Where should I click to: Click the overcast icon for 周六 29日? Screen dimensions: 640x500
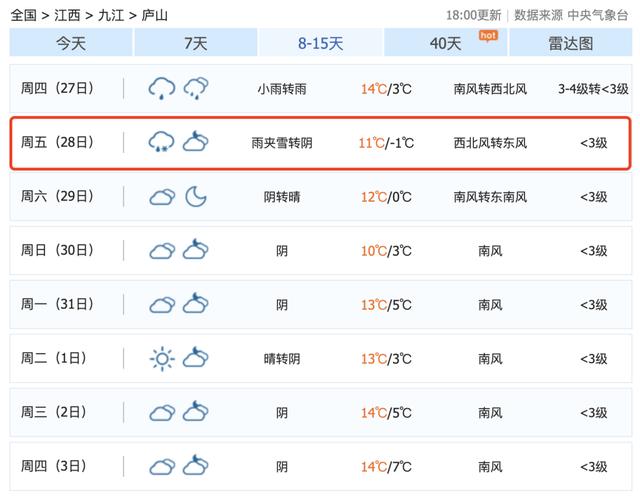[x=162, y=197]
